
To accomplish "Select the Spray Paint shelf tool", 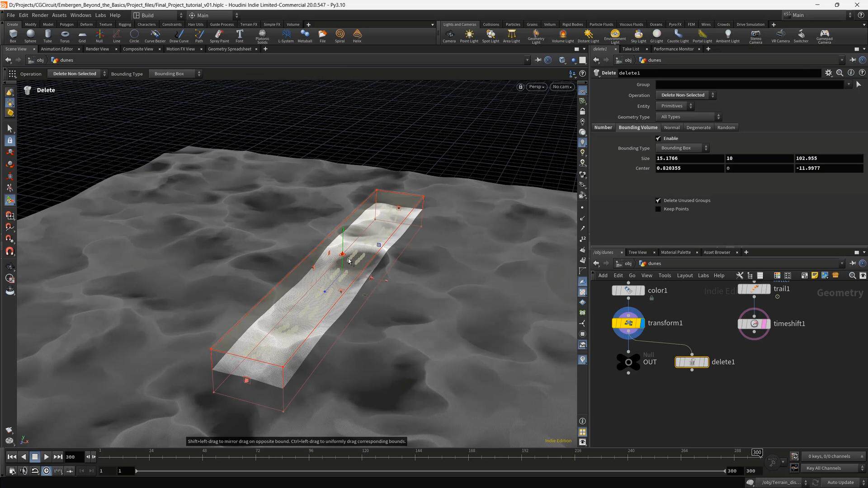I will (x=219, y=36).
